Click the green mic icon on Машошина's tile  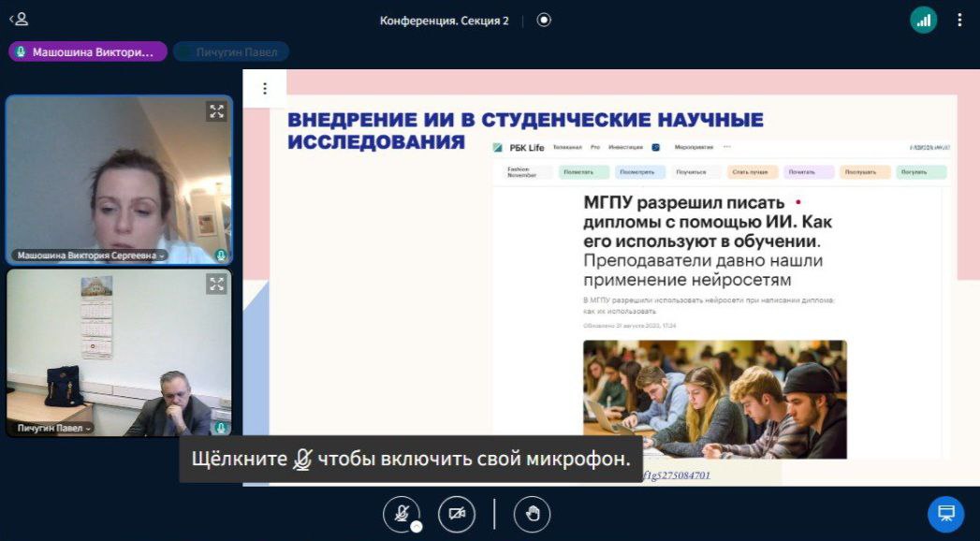point(221,256)
